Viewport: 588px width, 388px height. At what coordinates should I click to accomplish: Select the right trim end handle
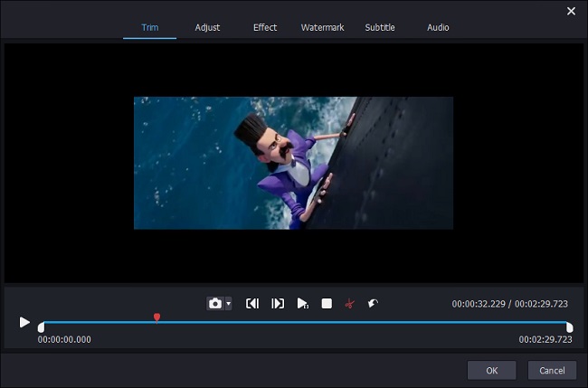point(570,327)
